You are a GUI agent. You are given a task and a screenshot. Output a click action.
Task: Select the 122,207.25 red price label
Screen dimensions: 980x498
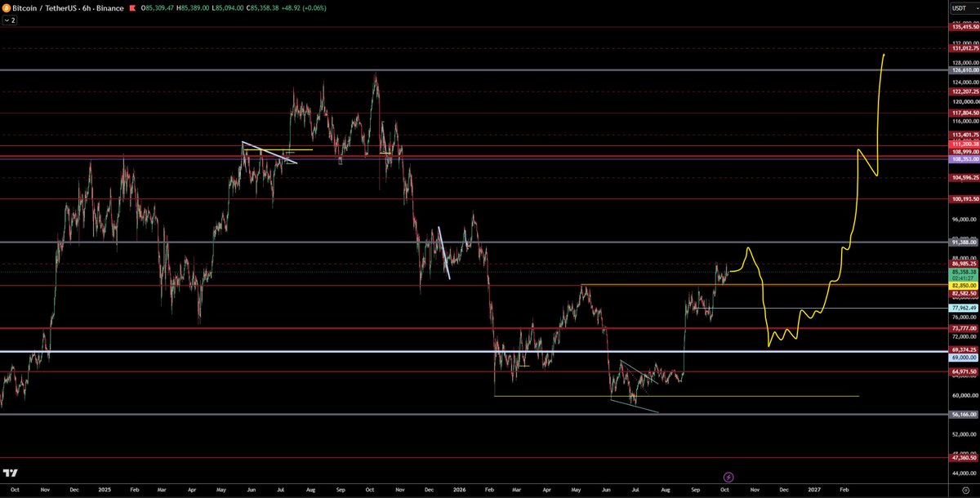click(964, 91)
